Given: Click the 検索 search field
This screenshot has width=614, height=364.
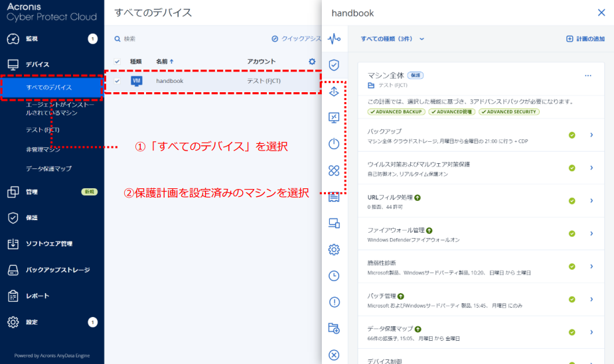Looking at the screenshot, I should click(x=173, y=39).
